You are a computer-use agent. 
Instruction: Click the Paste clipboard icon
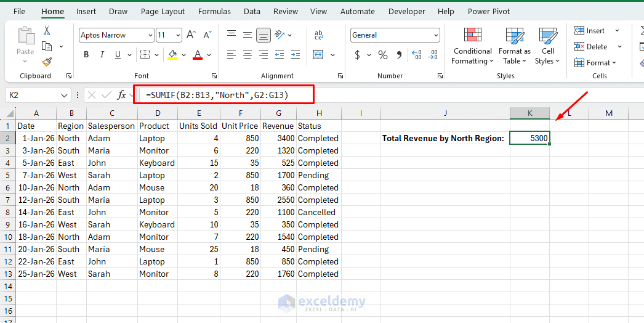[25, 36]
